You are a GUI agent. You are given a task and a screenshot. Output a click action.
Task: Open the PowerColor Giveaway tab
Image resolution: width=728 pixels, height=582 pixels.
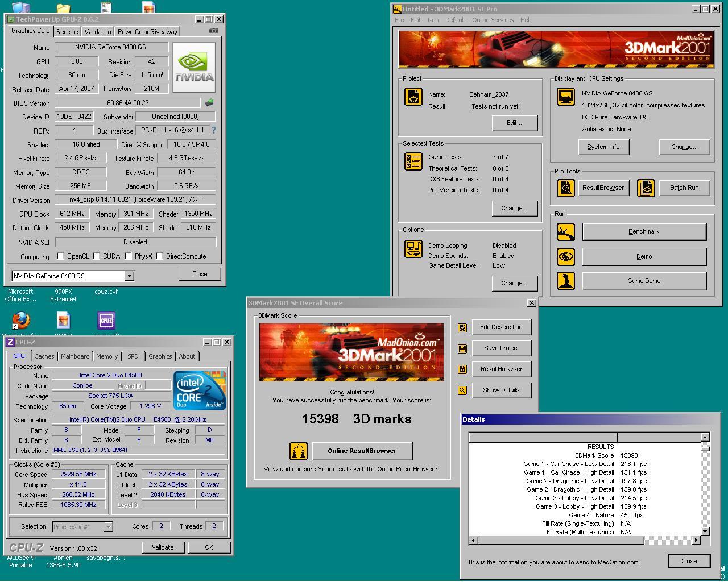click(147, 32)
